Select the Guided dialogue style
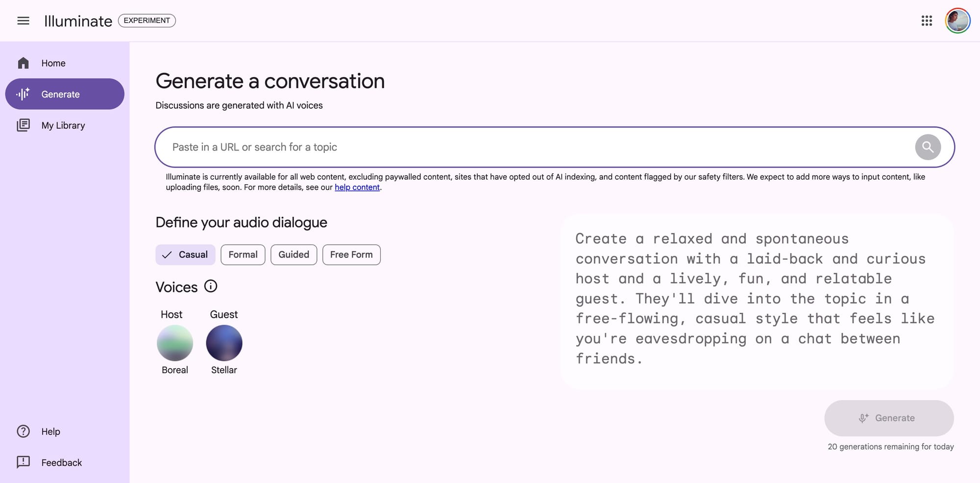 coord(294,254)
